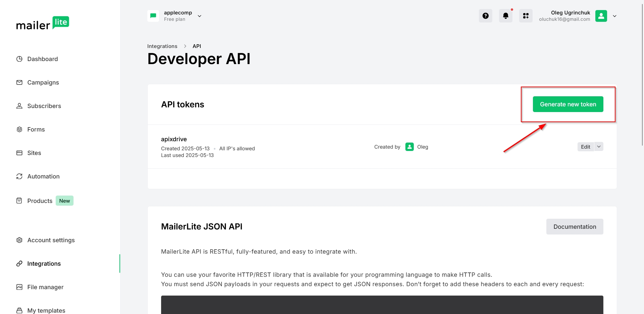Open the apps grid icon
644x314 pixels.
[x=526, y=16]
